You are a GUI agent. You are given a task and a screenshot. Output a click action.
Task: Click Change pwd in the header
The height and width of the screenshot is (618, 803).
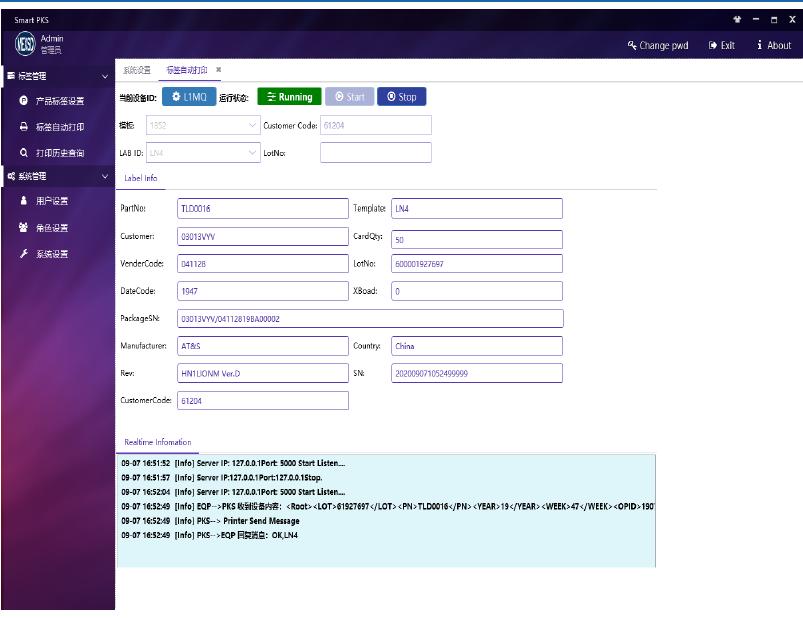(658, 45)
